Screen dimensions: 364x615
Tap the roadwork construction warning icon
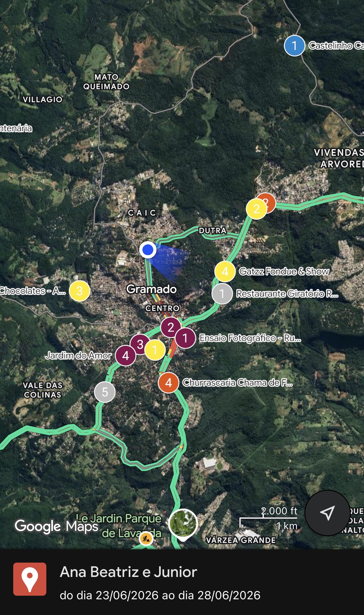click(146, 538)
